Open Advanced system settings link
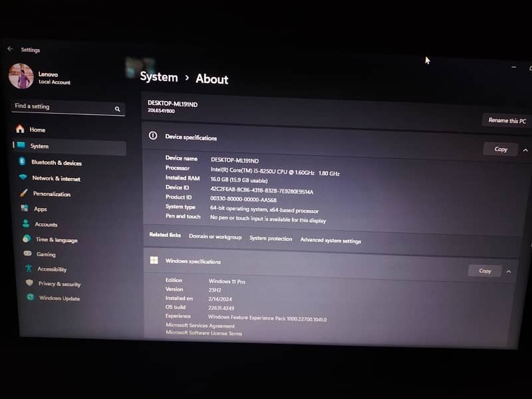Screen dimensions: 532x399 pyautogui.click(x=331, y=241)
